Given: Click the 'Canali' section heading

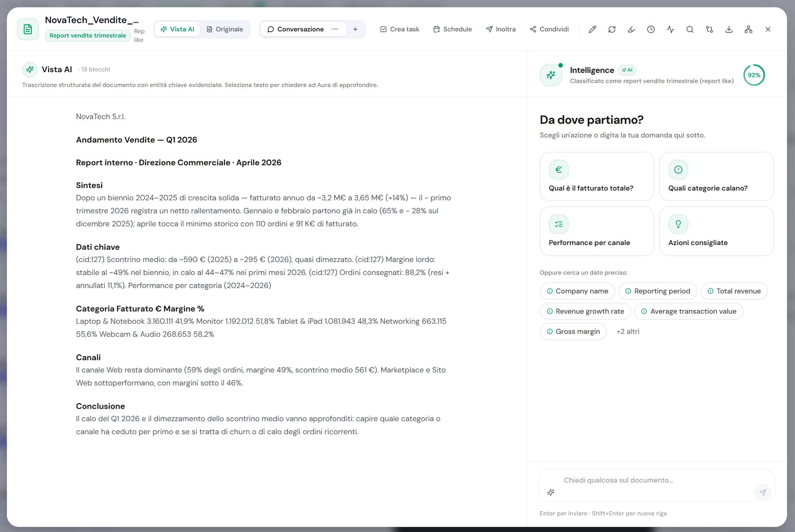Looking at the screenshot, I should coord(88,357).
